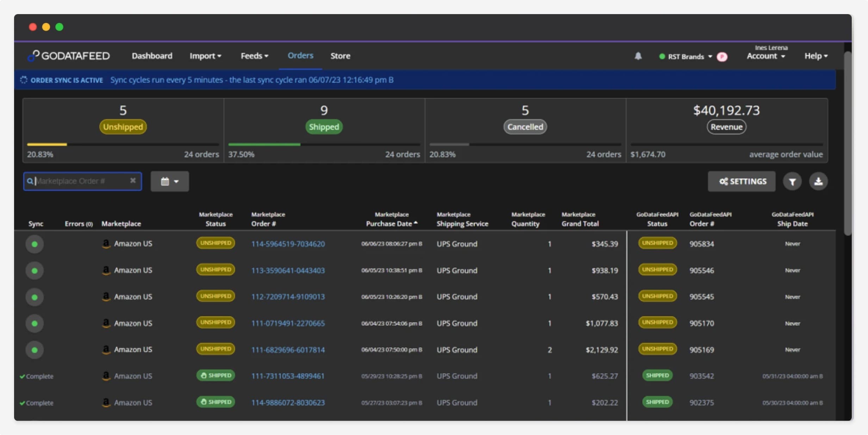
Task: Click the sort arrow on Marketplace Purchase Date
Action: [417, 223]
